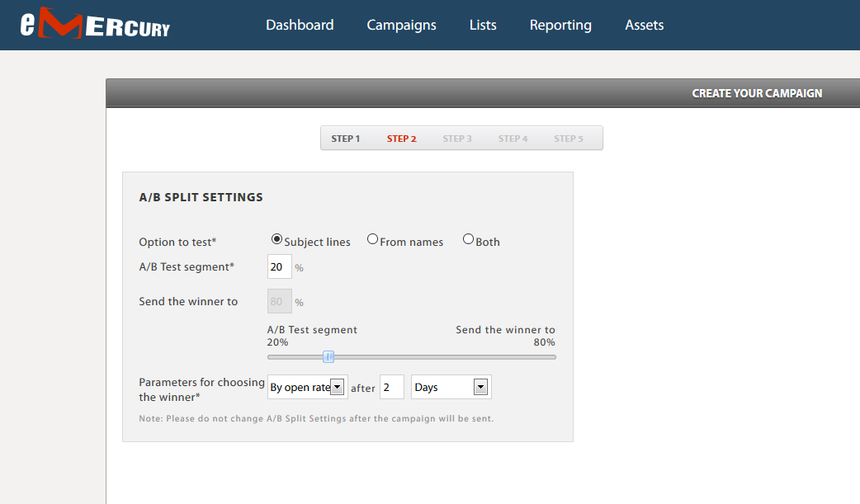Viewport: 860px width, 504px height.
Task: Open the Campaigns menu
Action: coord(401,25)
